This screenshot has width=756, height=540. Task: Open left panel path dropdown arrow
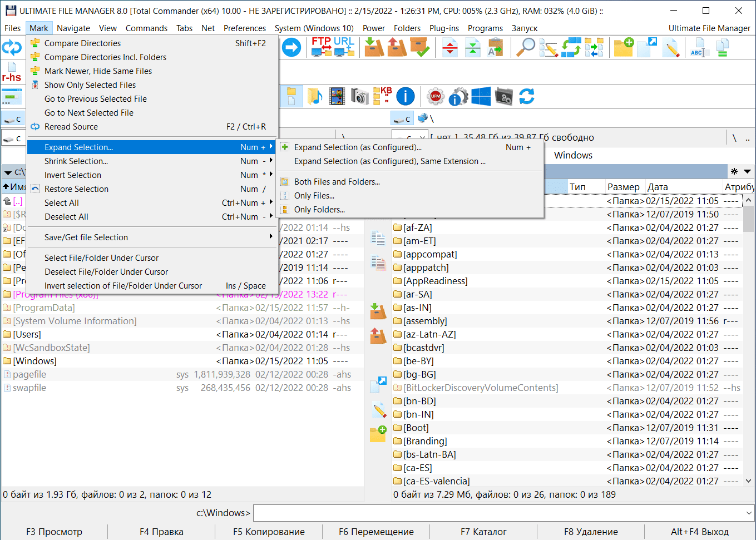point(8,172)
